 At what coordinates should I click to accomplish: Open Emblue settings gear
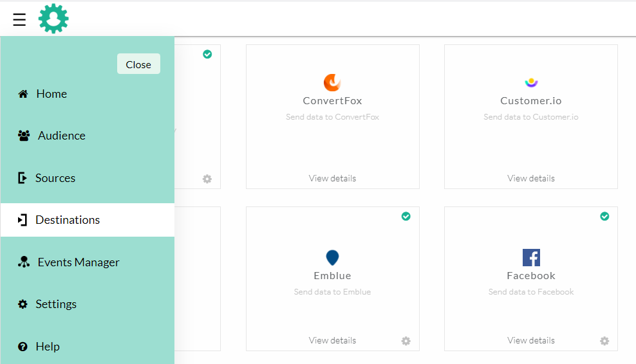(406, 341)
